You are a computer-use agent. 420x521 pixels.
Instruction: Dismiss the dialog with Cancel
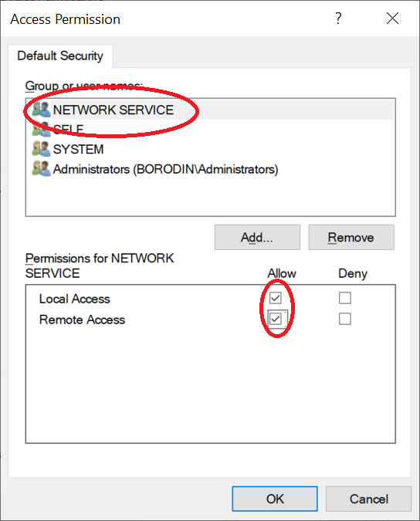click(368, 499)
